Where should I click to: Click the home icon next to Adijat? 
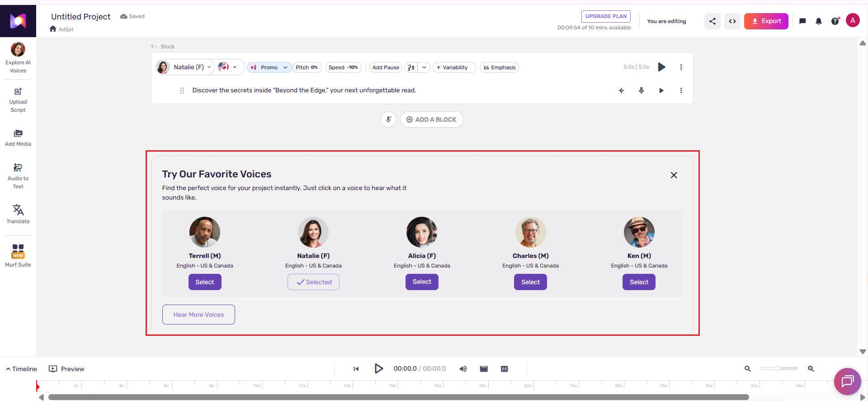tap(53, 29)
